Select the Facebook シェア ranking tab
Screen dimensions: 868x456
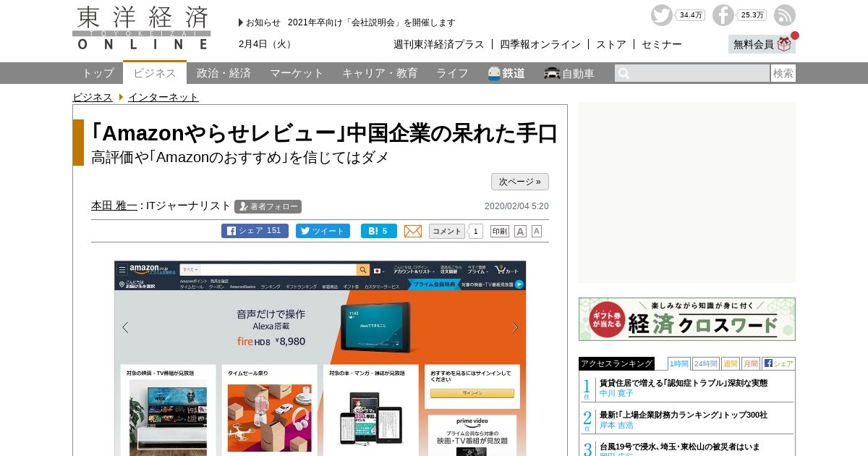[x=778, y=363]
